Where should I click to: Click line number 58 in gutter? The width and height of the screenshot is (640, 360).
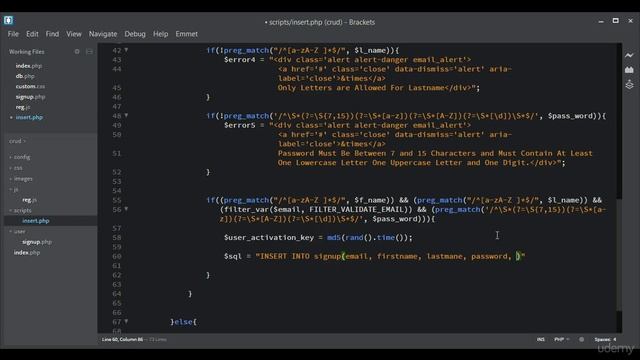coord(117,238)
